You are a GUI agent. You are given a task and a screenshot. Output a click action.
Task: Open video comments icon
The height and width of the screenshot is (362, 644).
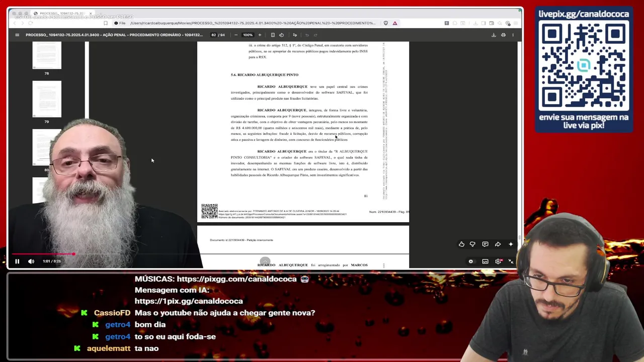pos(485,244)
